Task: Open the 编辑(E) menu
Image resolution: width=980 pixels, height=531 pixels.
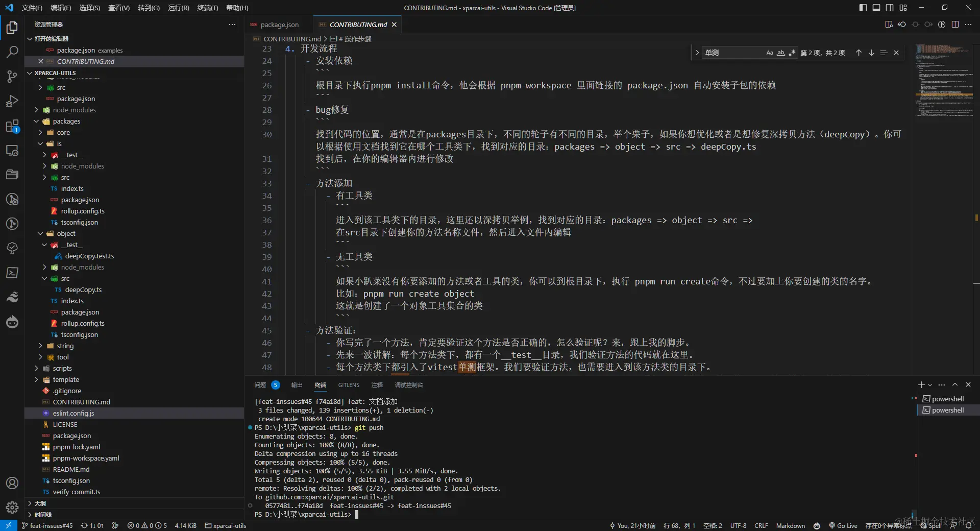Action: click(61, 8)
